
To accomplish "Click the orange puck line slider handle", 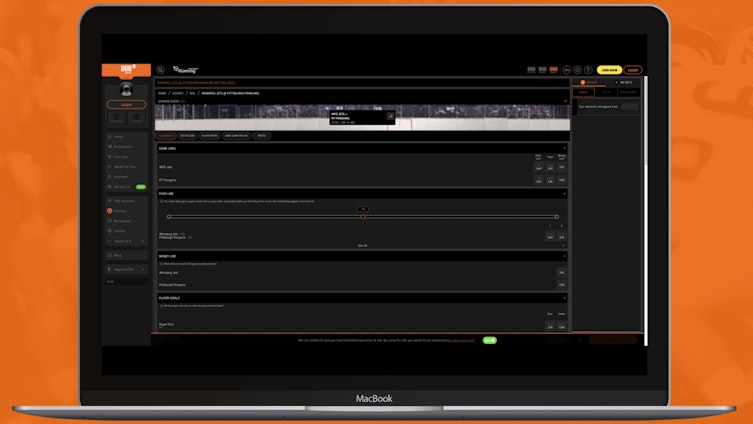I will point(363,217).
